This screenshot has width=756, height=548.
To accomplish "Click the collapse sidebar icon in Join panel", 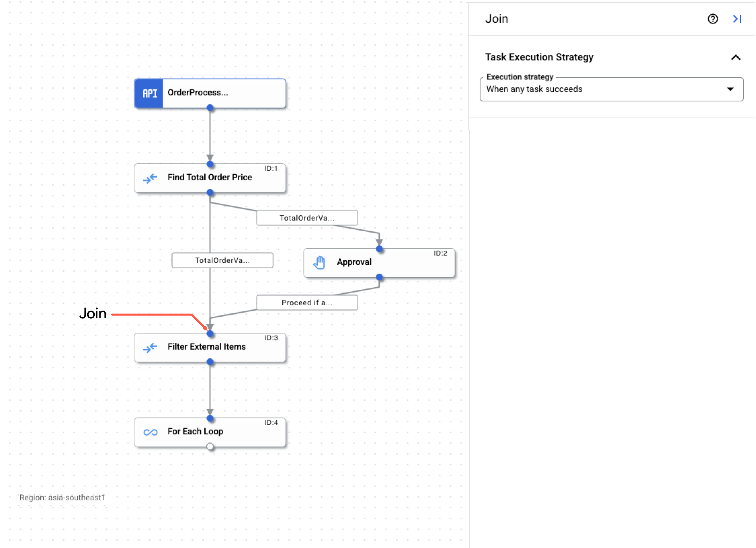I will click(x=738, y=18).
